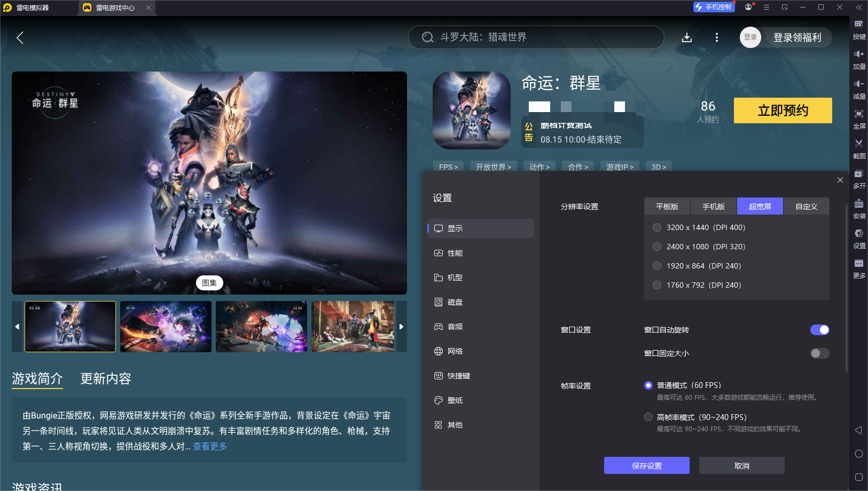
Task: Choose the 2400 x 1080 resolution option
Action: point(657,246)
